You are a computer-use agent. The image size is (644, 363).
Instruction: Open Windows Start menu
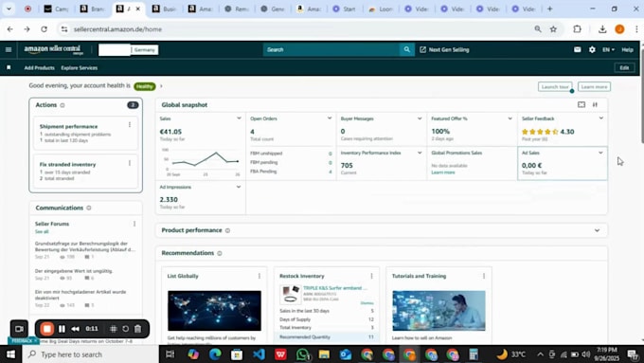[x=10, y=354]
